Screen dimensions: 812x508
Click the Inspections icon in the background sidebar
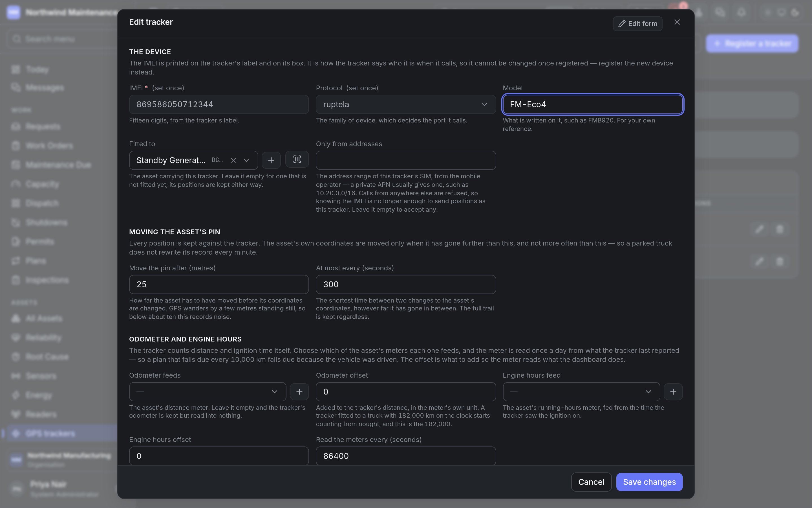coord(16,280)
